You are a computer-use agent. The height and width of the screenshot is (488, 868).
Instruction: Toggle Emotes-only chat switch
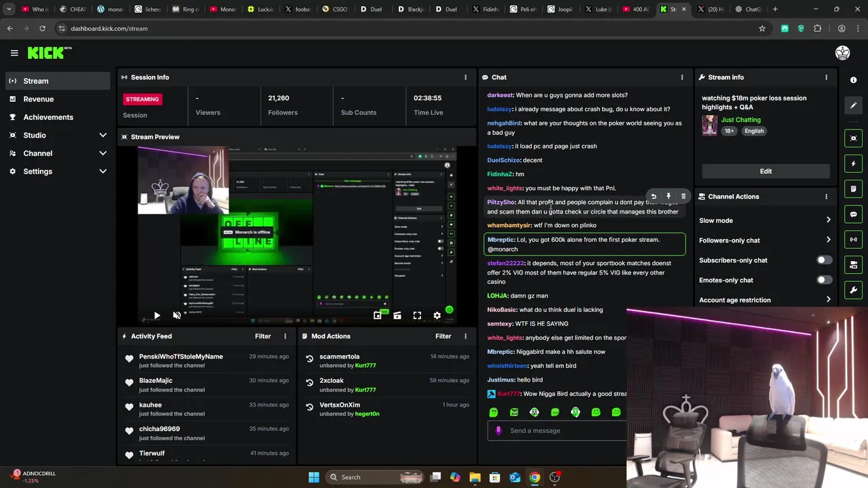824,280
